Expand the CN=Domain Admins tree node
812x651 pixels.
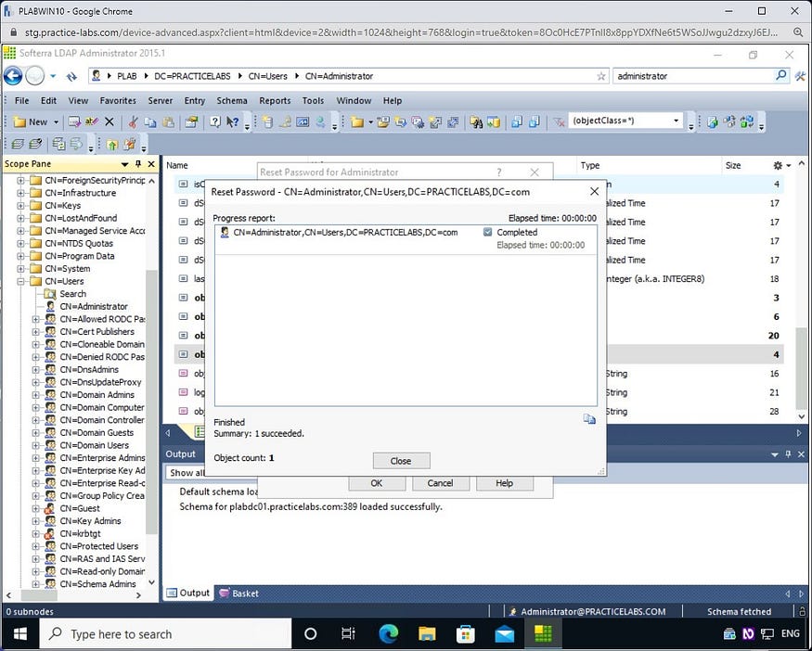coord(35,395)
